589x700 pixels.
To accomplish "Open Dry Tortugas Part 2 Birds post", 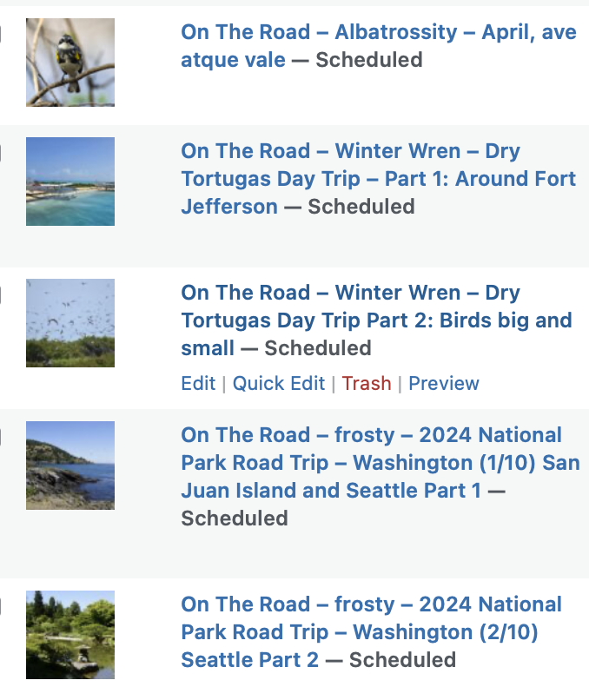I will pyautogui.click(x=376, y=320).
